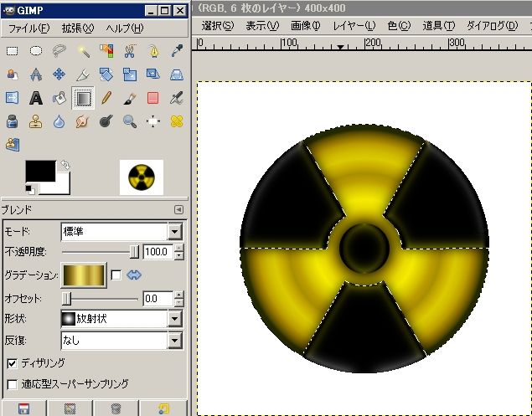Open the 形状 dropdown showing 放射状
The height and width of the screenshot is (416, 532).
point(122,319)
